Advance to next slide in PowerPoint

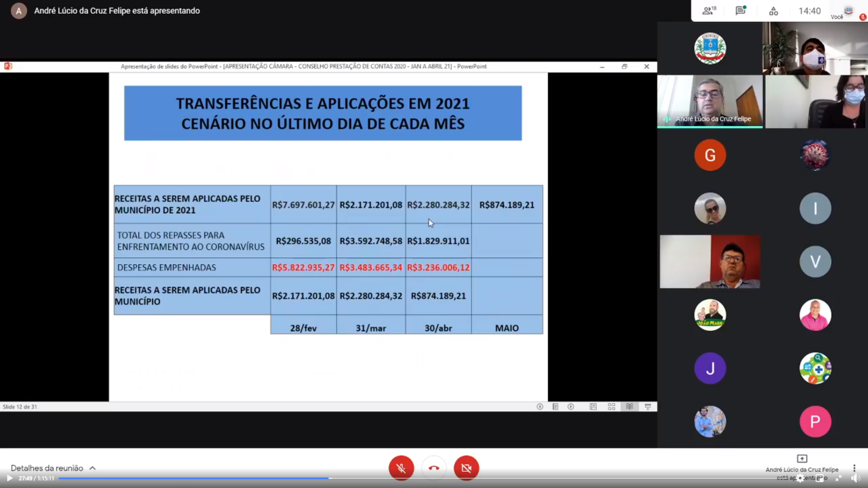pos(571,407)
